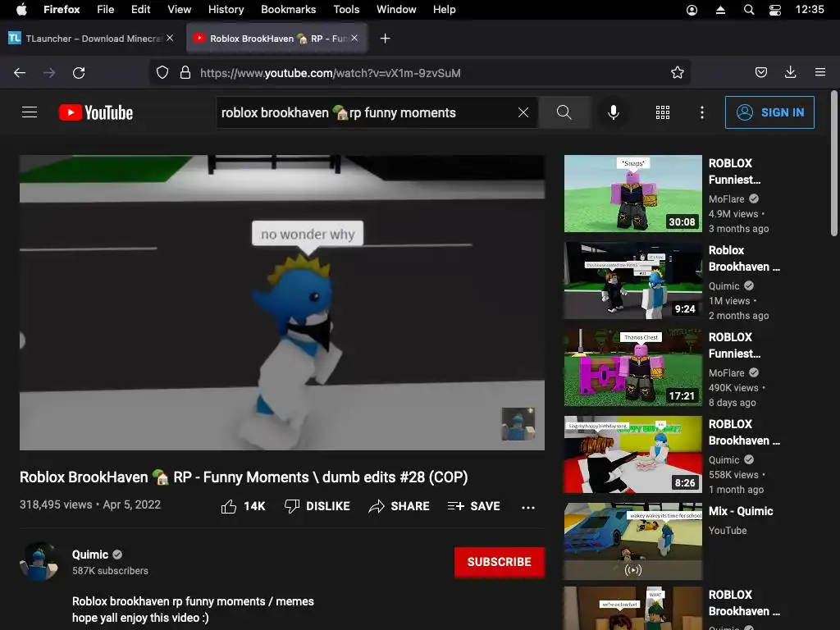Open the 9:24 Roblox Brookhaven thumbnail

click(x=632, y=281)
